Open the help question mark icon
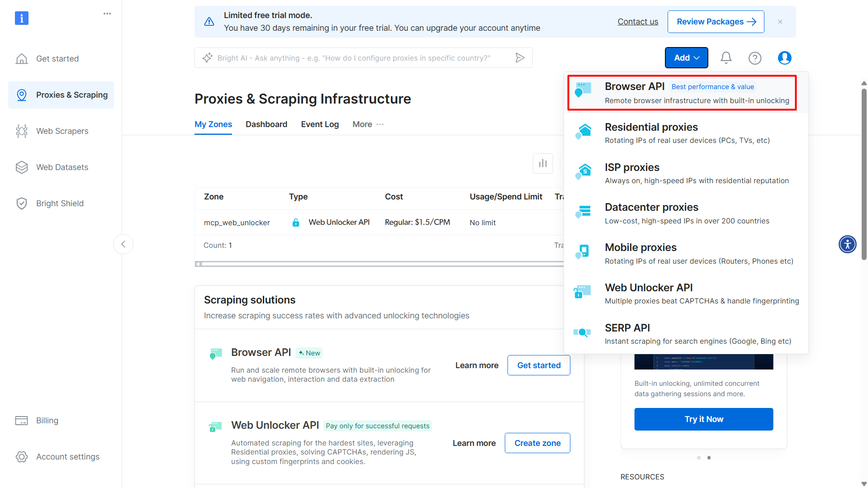 [x=755, y=58]
